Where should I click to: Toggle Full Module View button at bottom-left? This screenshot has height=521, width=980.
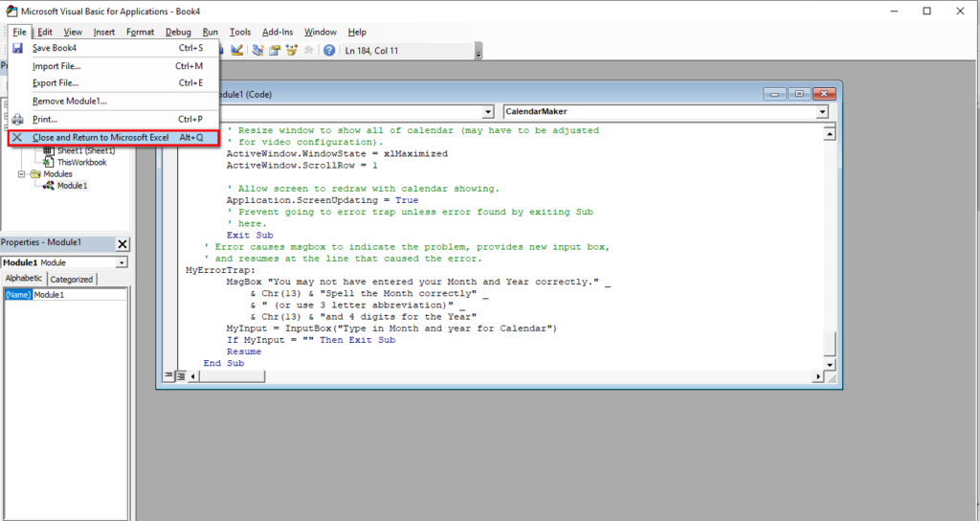pos(182,376)
